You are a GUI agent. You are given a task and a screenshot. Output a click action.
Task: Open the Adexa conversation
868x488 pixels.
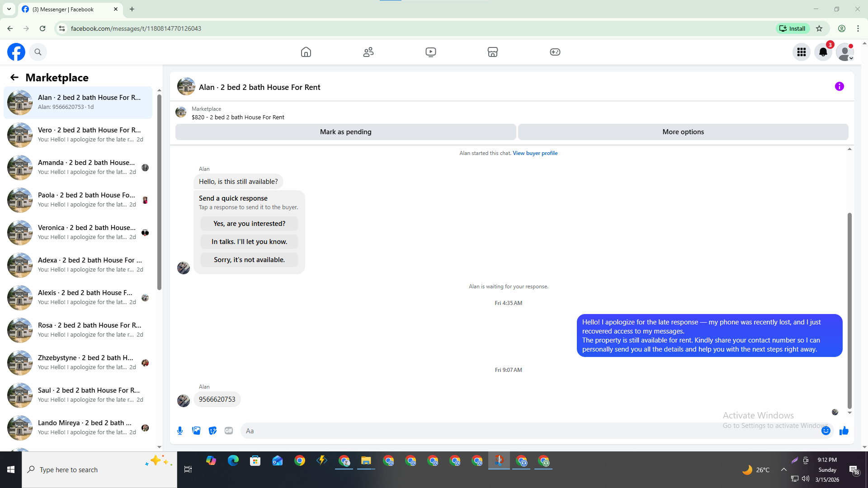coord(78,265)
